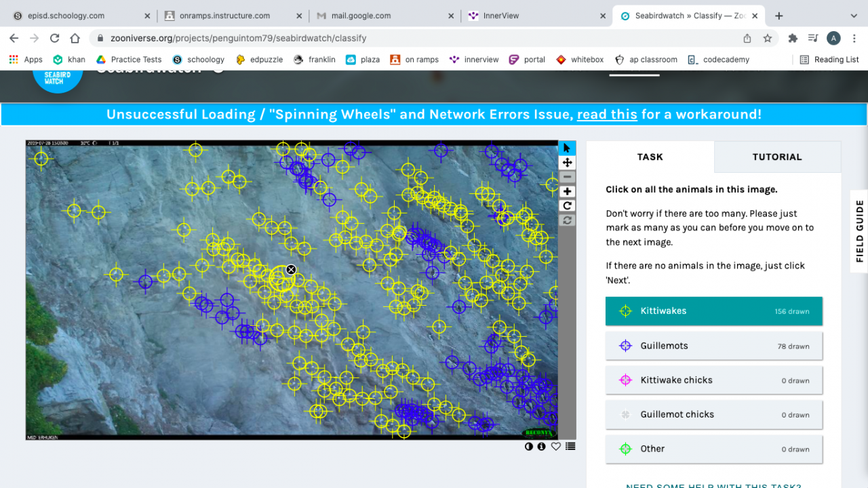Image resolution: width=868 pixels, height=488 pixels.
Task: Favorite this image with heart icon
Action: click(556, 446)
